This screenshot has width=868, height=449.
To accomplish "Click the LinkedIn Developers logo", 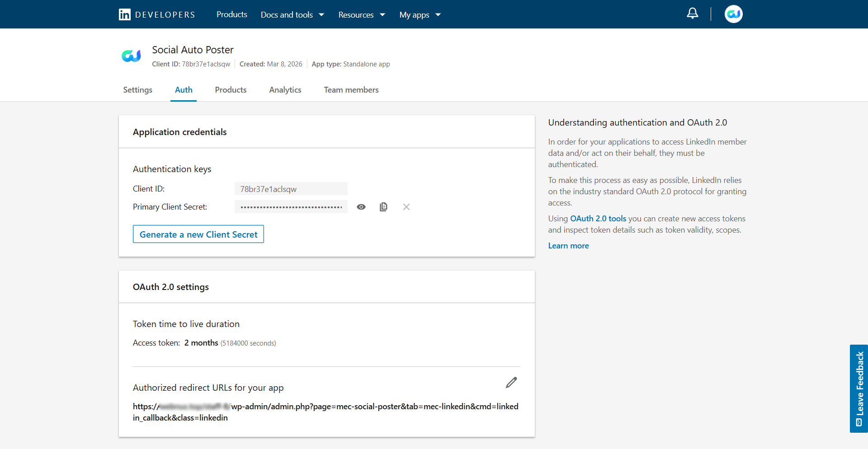I will point(157,14).
